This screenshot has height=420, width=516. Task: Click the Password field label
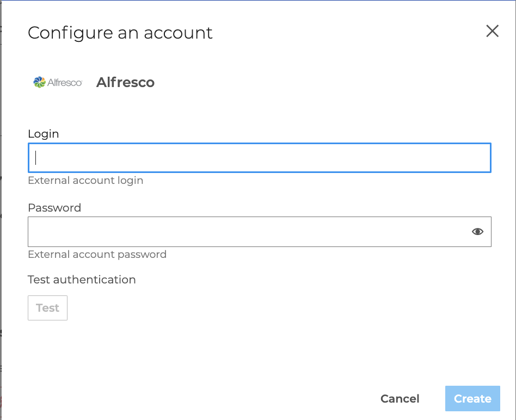click(54, 208)
